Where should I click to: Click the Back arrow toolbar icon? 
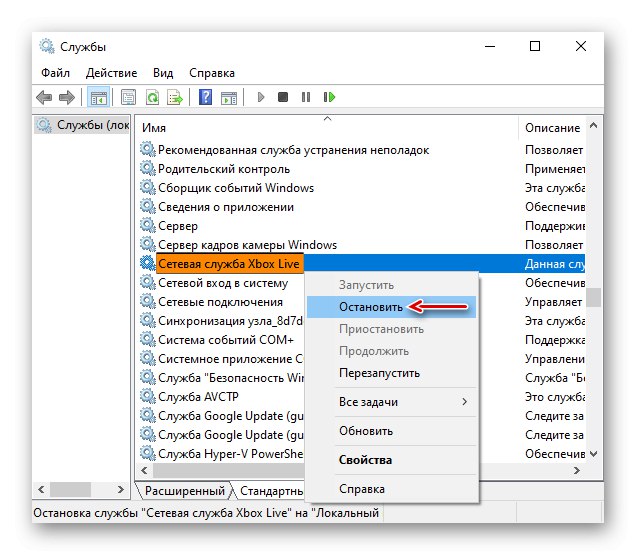tap(44, 97)
